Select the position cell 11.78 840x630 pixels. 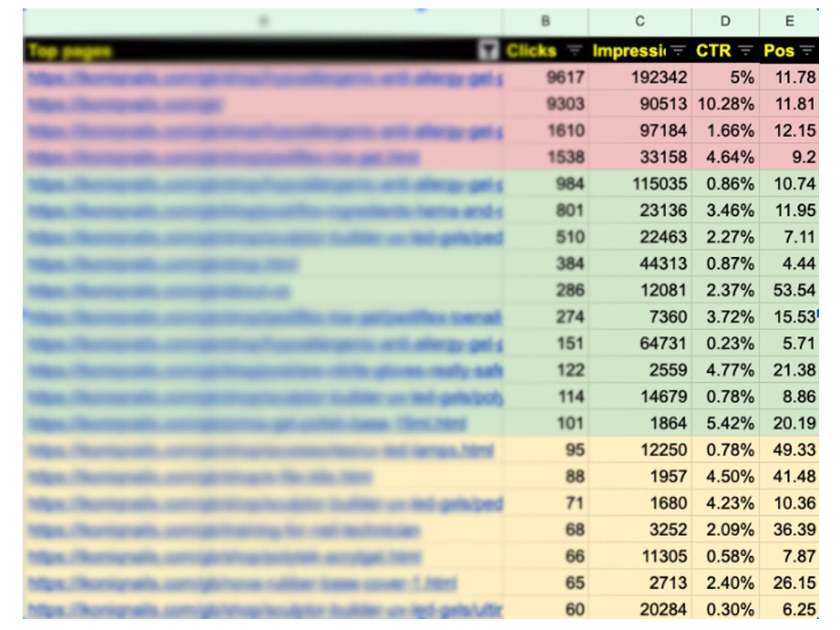click(789, 77)
